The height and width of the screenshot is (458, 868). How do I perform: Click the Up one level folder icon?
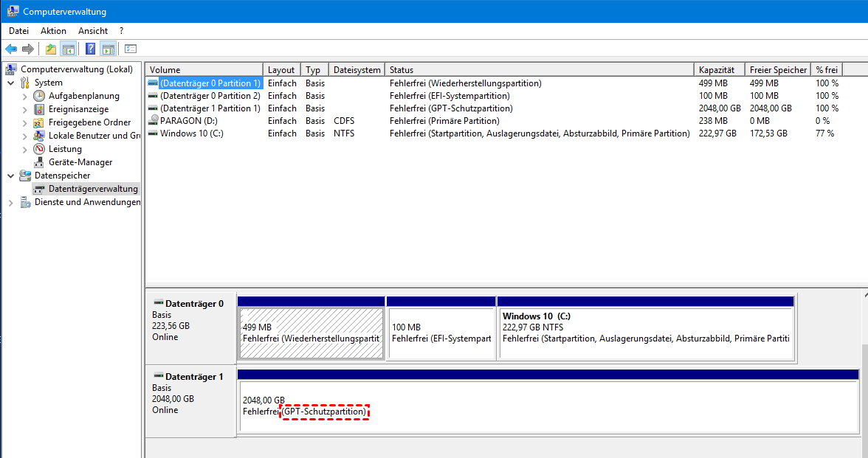(x=50, y=49)
